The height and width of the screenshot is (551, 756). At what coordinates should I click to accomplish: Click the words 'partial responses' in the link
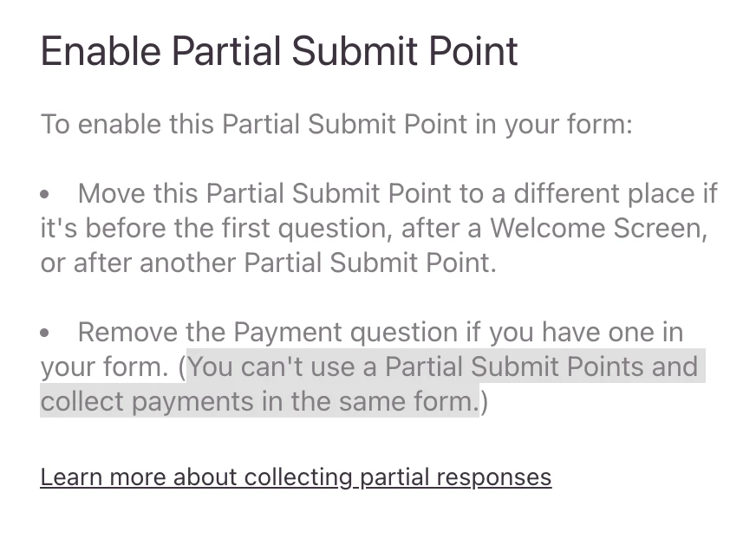(456, 477)
